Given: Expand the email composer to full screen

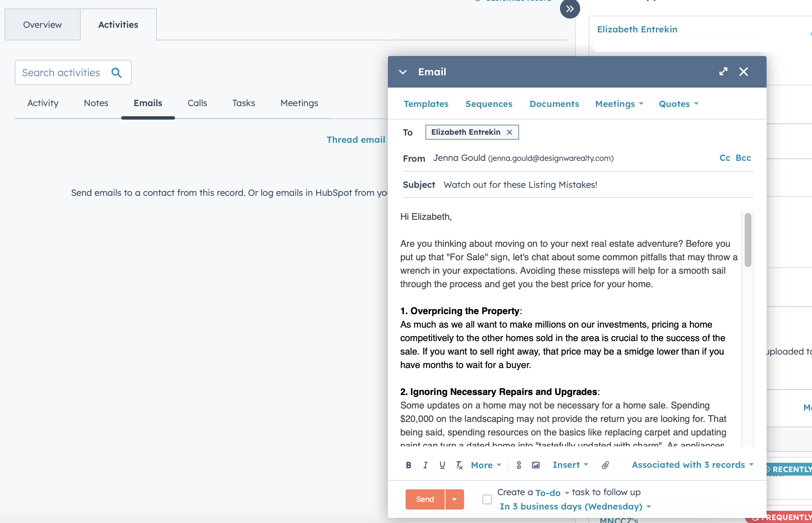Looking at the screenshot, I should pos(723,72).
